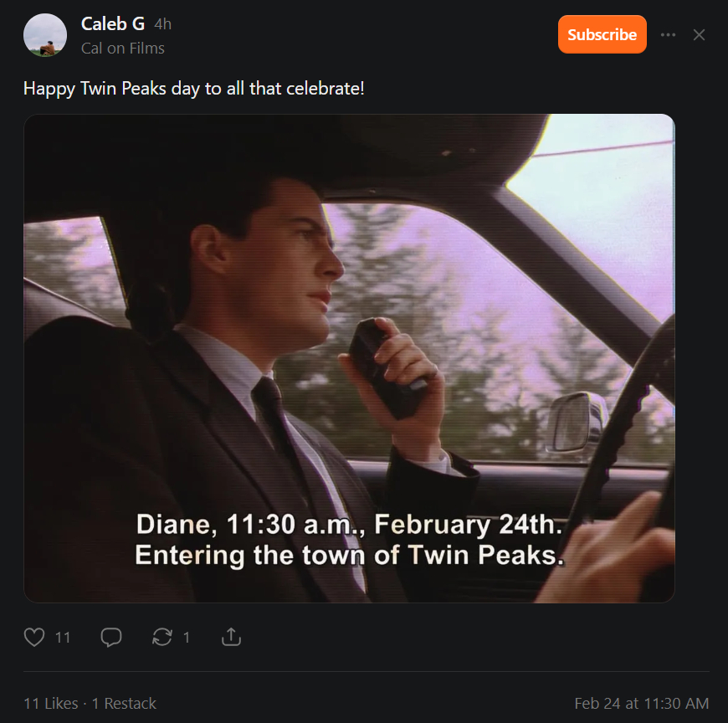The image size is (728, 723).
Task: Open the comment bubble icon
Action: (111, 637)
